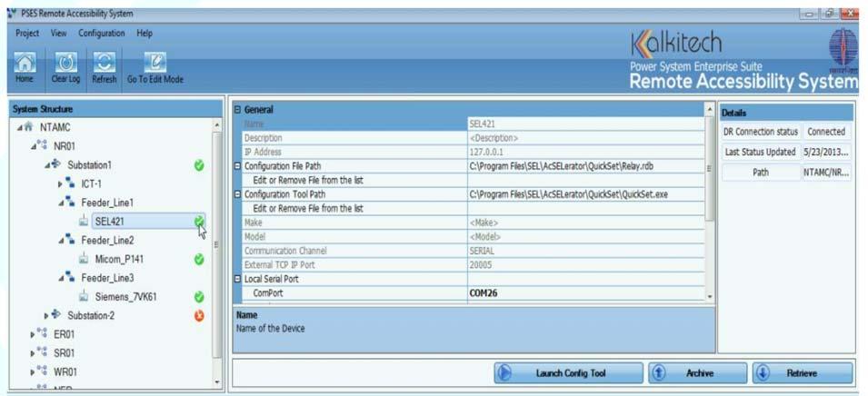The height and width of the screenshot is (396, 868).
Task: Select Substation-2 in system structure
Action: tap(89, 315)
